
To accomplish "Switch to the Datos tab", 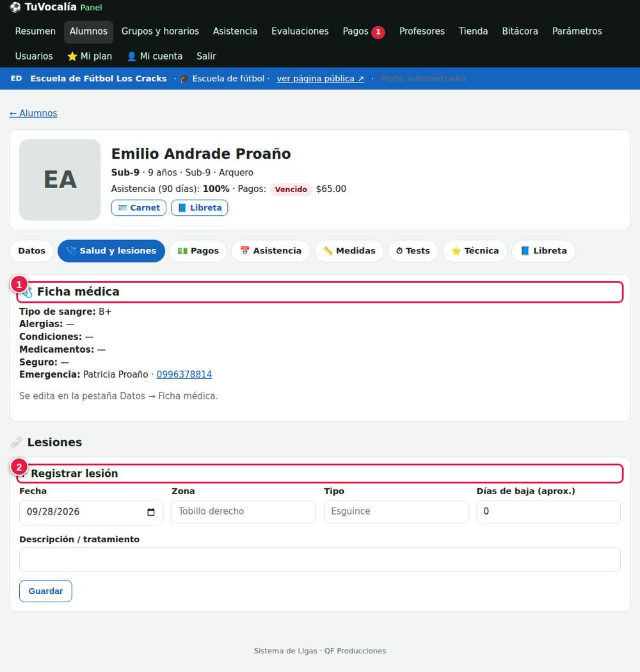I will (32, 251).
